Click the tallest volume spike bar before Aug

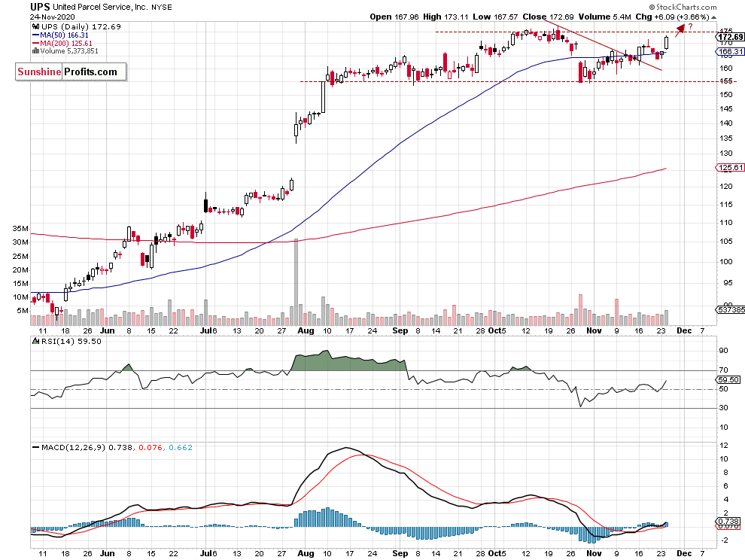[296, 282]
